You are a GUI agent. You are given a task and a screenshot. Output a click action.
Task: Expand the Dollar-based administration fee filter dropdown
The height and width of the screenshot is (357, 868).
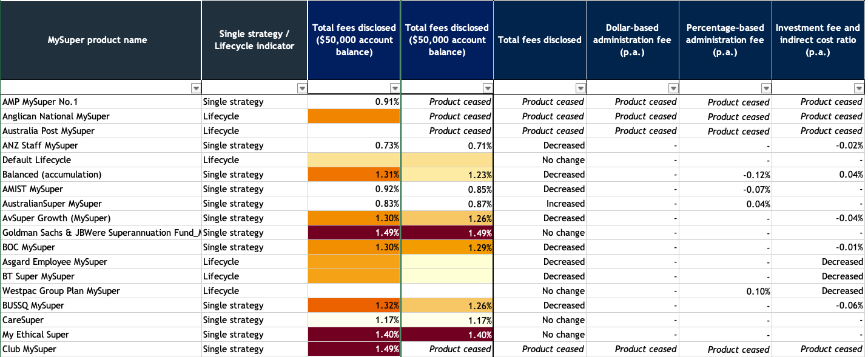(x=673, y=88)
